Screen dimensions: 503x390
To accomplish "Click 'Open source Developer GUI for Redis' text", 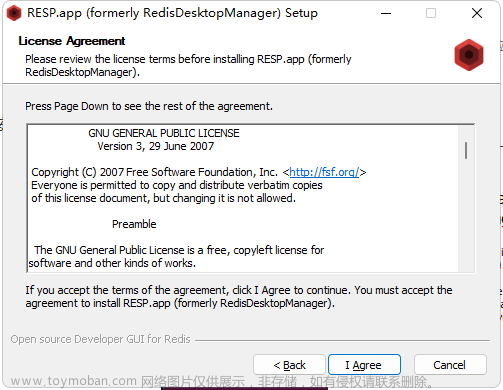I will (x=100, y=339).
